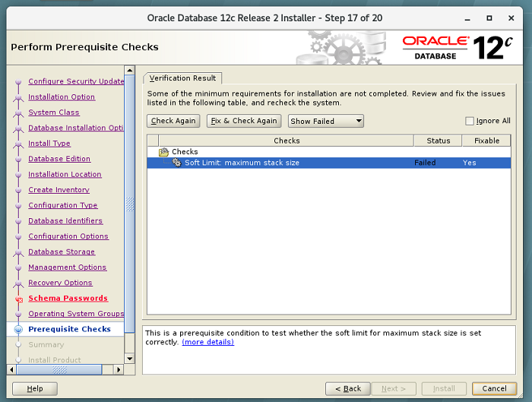This screenshot has height=402, width=532.
Task: Open the Install Location step link
Action: click(65, 174)
